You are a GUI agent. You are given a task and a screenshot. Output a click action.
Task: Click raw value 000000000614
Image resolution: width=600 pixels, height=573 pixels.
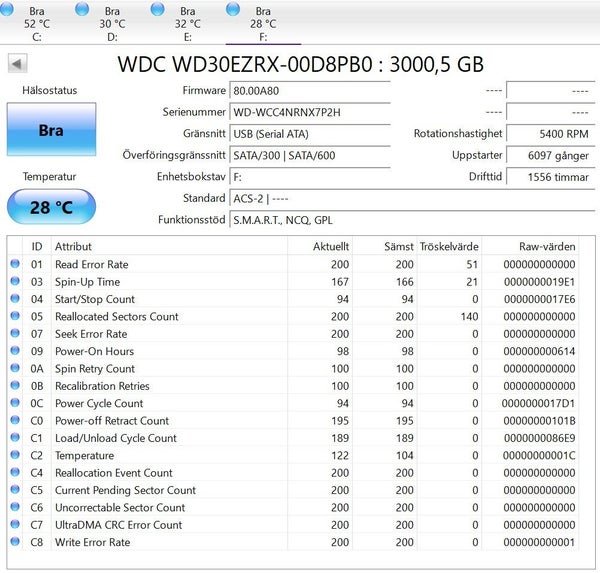click(x=539, y=351)
